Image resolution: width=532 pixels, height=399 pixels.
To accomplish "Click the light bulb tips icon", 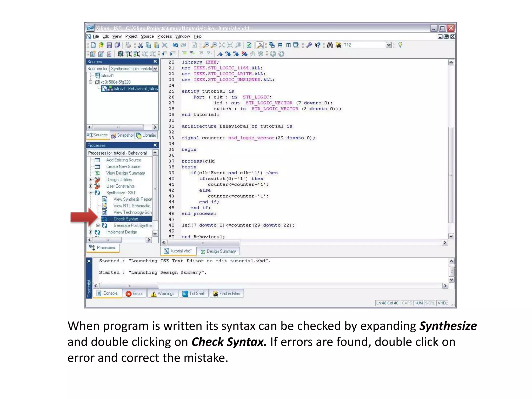I will click(400, 45).
